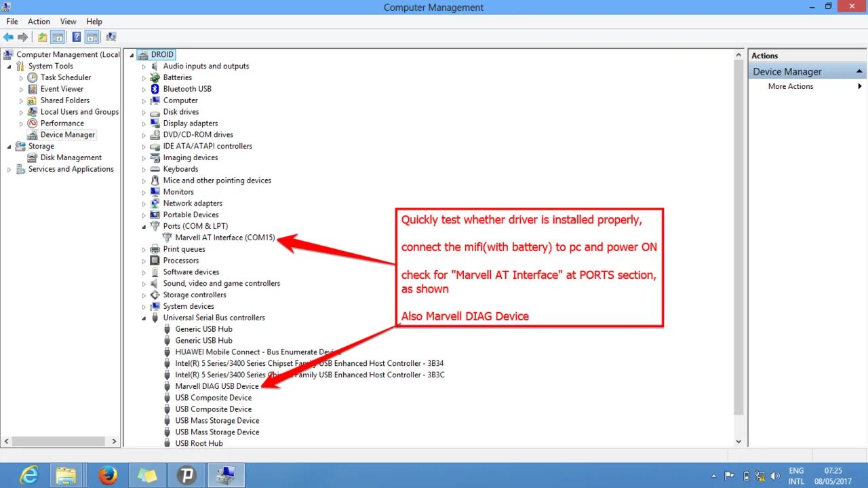The image size is (868, 488).
Task: Expand the Network adapters category
Action: pos(144,204)
